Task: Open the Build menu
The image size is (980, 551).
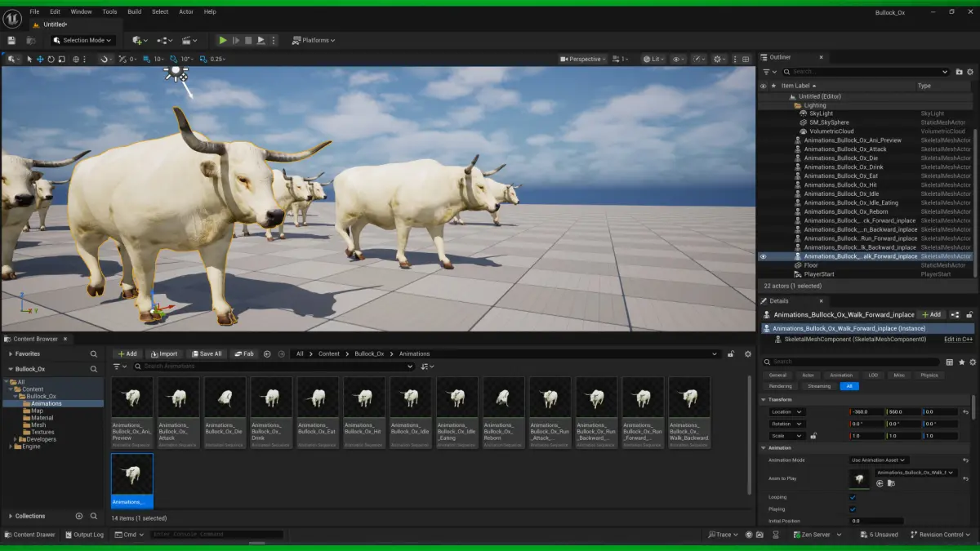Action: point(134,11)
